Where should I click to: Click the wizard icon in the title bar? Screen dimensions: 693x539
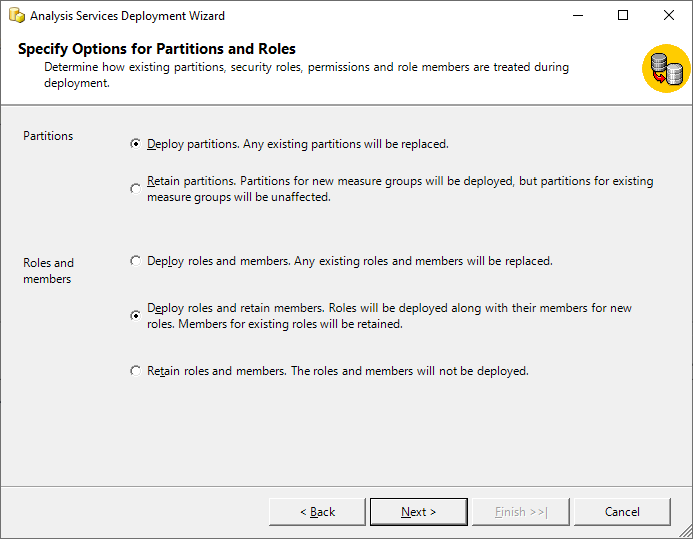(16, 16)
